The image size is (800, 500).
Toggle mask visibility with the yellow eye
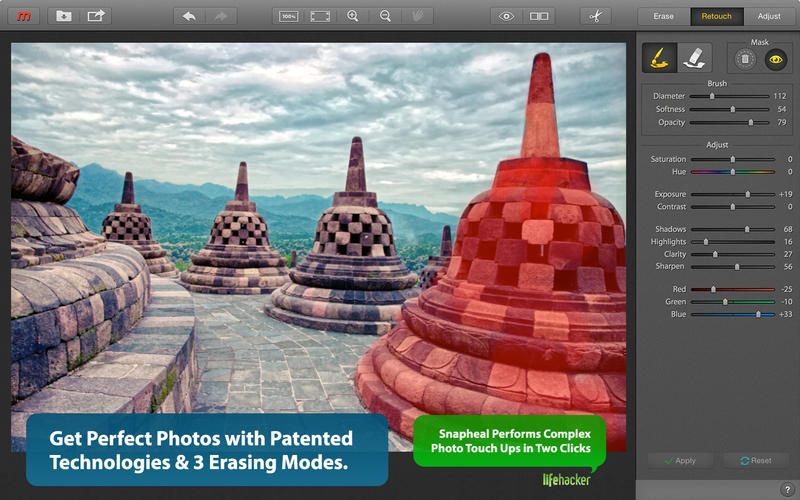tap(775, 60)
